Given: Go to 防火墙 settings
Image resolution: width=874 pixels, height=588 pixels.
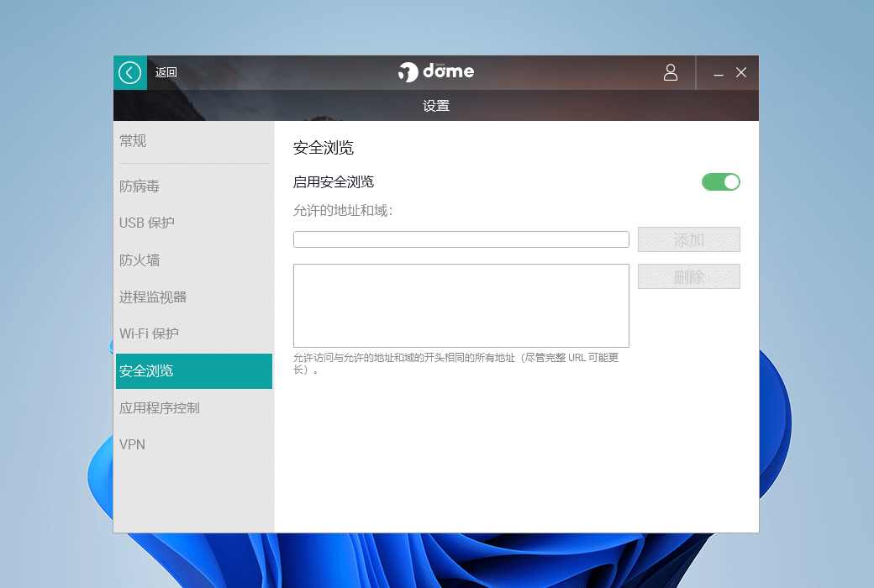Looking at the screenshot, I should (140, 260).
